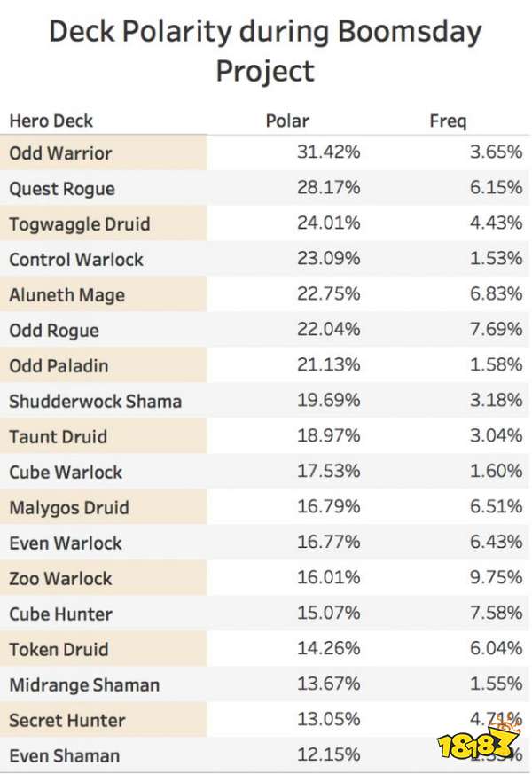Click Midrange Shaman's 13.67% polar value
The width and height of the screenshot is (532, 774).
(328, 684)
